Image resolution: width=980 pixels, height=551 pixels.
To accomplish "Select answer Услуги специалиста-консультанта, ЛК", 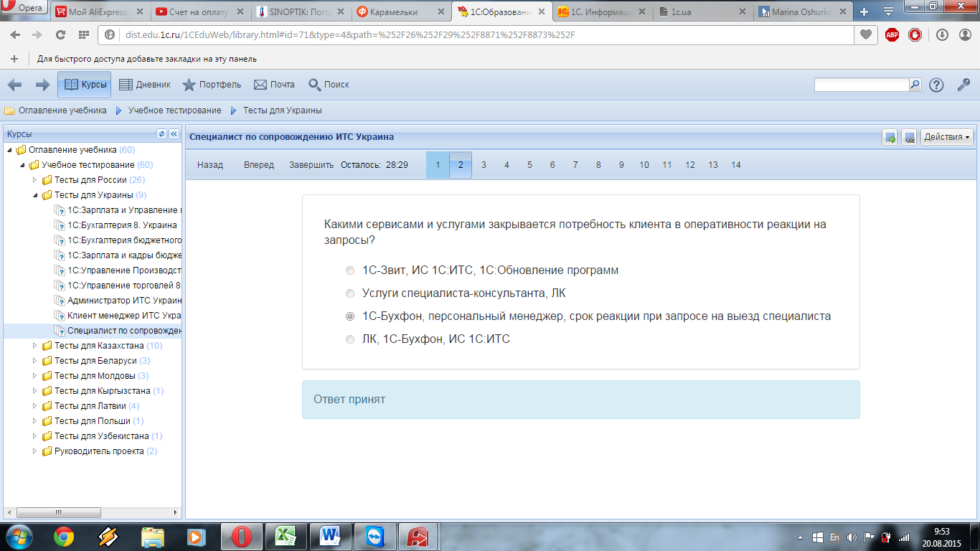I will coord(350,293).
